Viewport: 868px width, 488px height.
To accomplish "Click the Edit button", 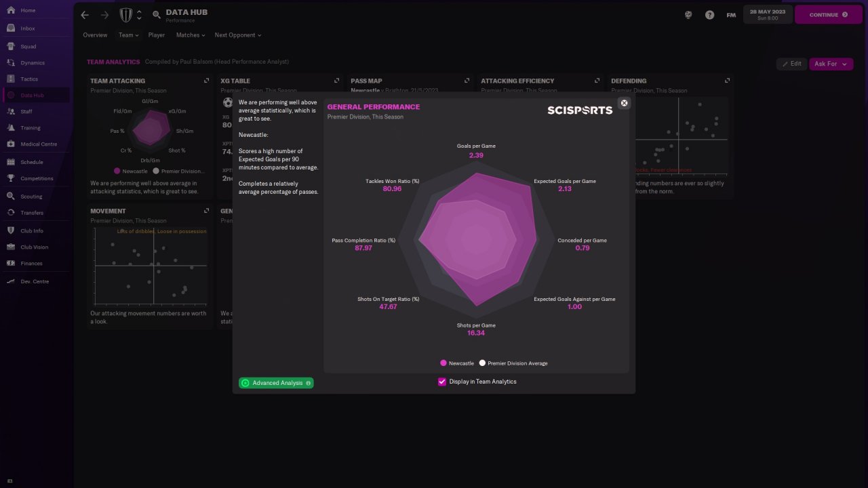I will click(791, 64).
